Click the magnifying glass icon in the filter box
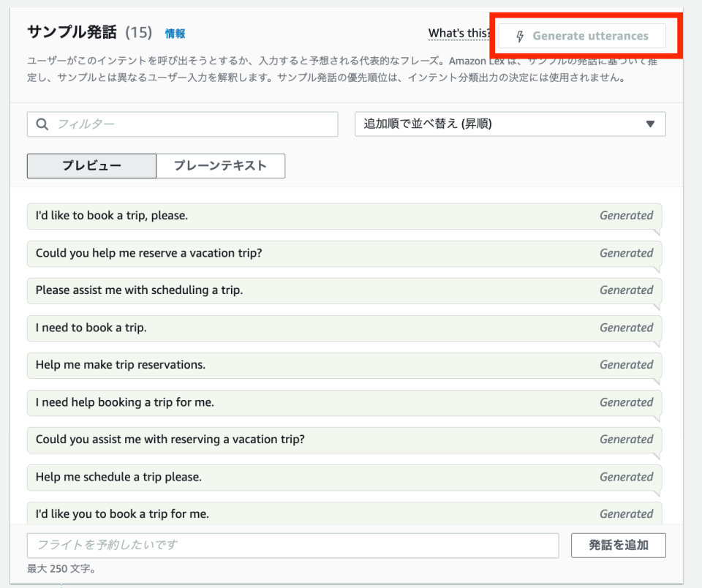 click(42, 124)
